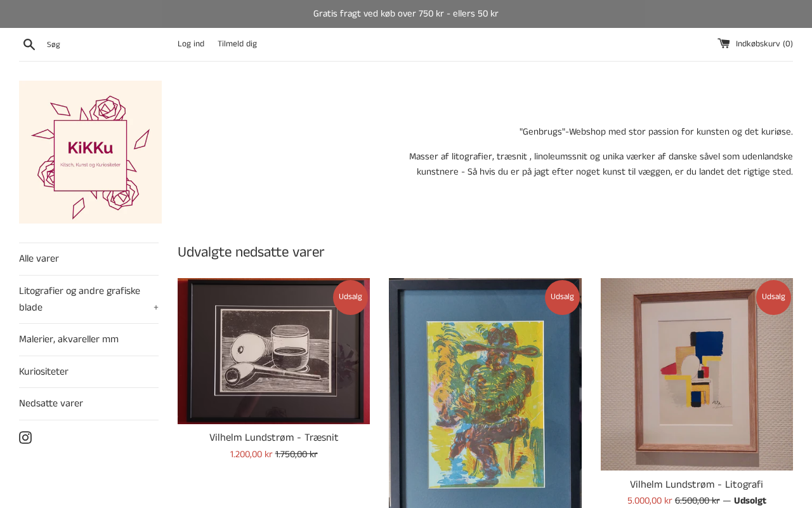Focus the Søg search input field
Viewport: 812px width, 508px height.
tap(105, 44)
